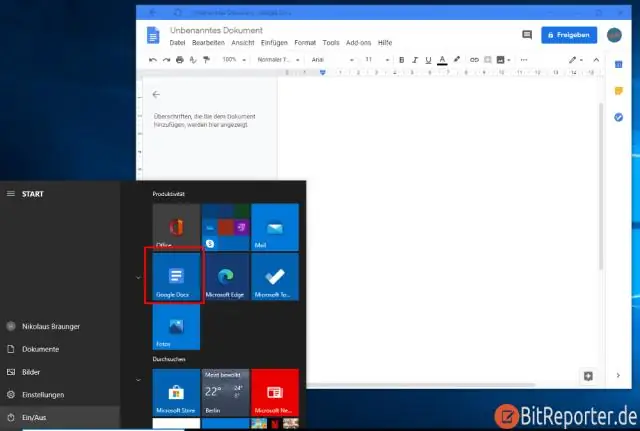Viewport: 640px width, 431px height.
Task: Open Calendar in the Docs side panel
Action: [x=618, y=64]
